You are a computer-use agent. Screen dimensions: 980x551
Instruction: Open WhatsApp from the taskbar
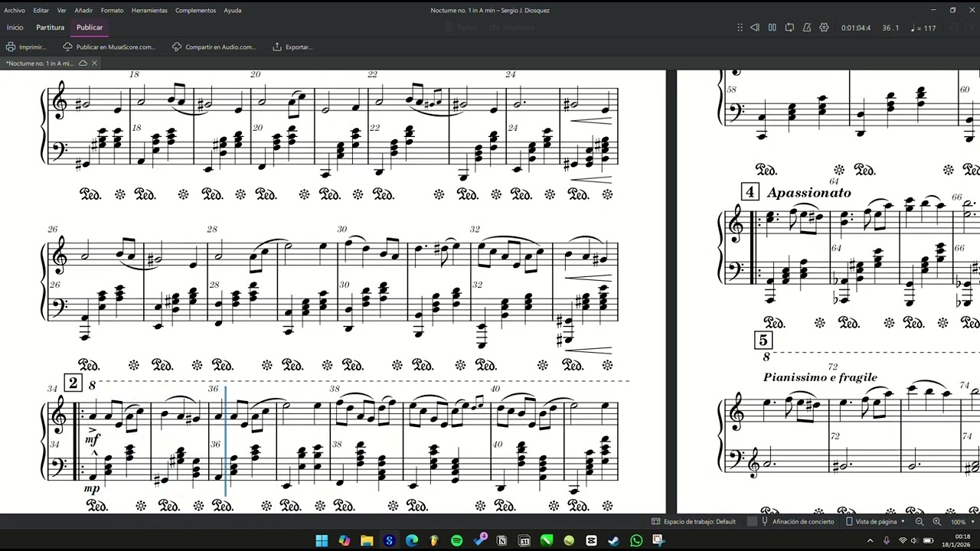[636, 540]
